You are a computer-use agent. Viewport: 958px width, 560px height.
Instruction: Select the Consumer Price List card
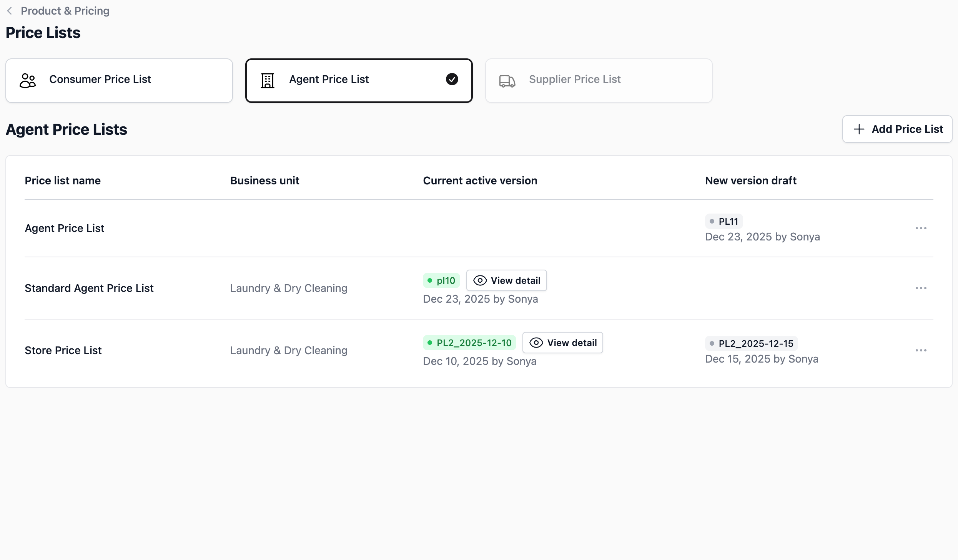coord(119,80)
